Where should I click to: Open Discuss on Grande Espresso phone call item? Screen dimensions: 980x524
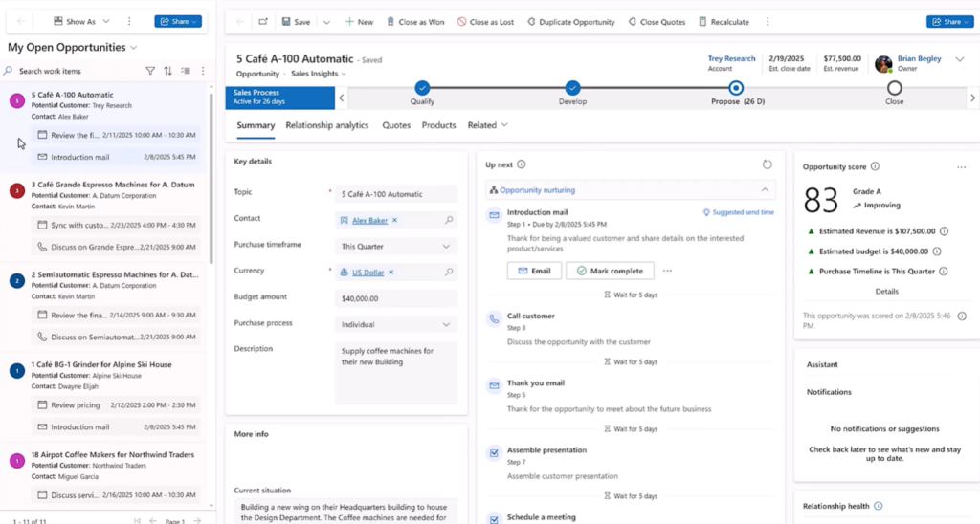pos(116,247)
